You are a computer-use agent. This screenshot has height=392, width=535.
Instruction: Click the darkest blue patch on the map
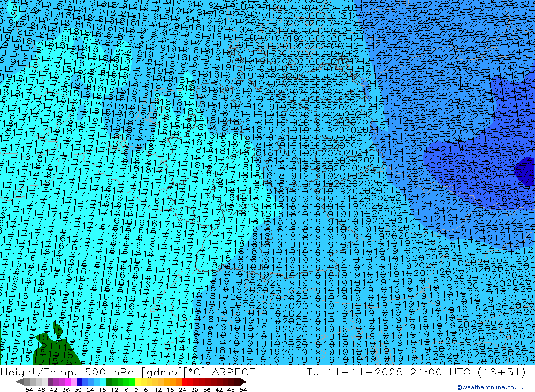click(x=525, y=172)
